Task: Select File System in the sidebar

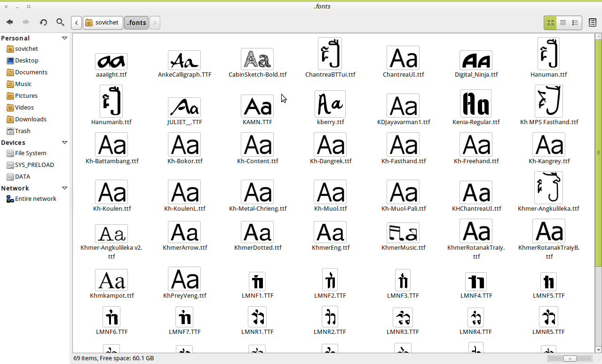Action: tap(31, 153)
